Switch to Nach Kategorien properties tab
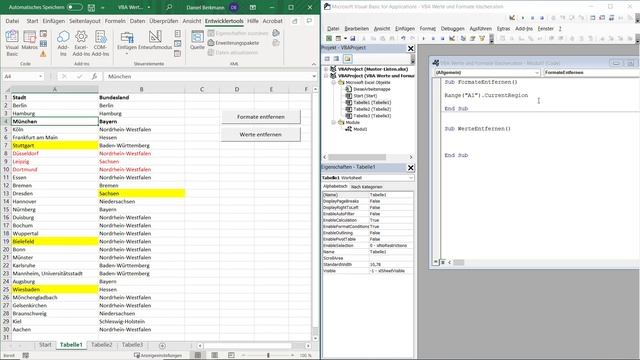Viewport: 640px width, 360px height. click(367, 187)
